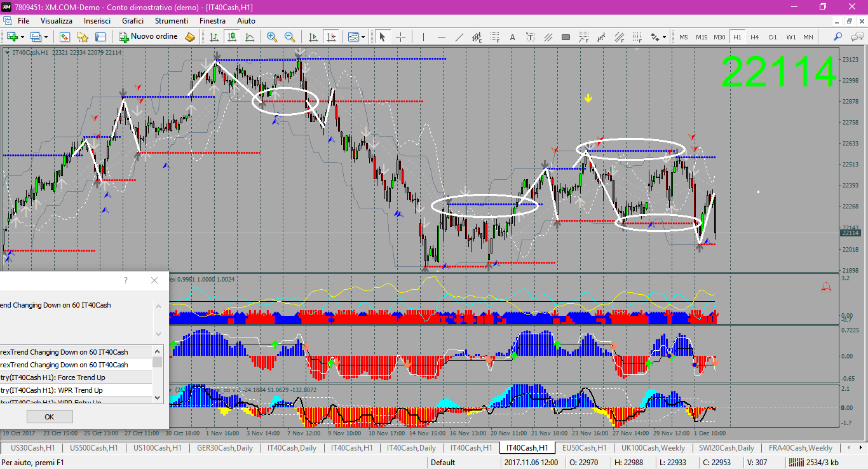Open the Finestra menu
The image size is (868, 469).
coord(212,21)
